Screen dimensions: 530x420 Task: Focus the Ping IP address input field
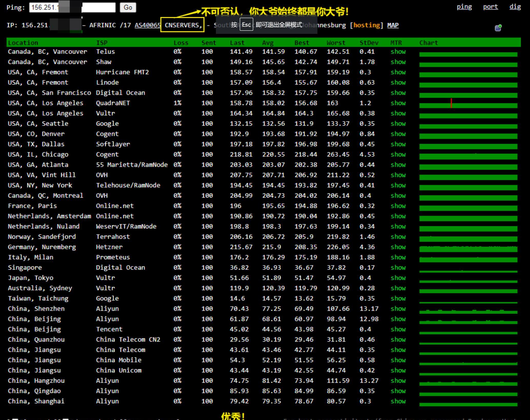72,7
